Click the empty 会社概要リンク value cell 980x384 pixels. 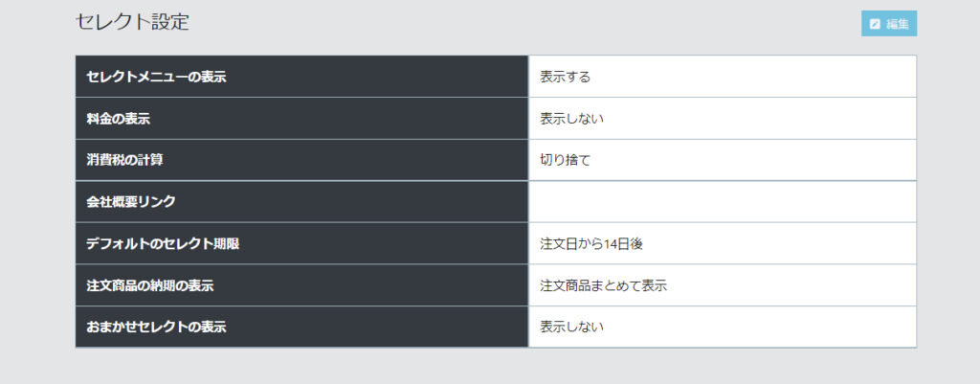click(722, 202)
